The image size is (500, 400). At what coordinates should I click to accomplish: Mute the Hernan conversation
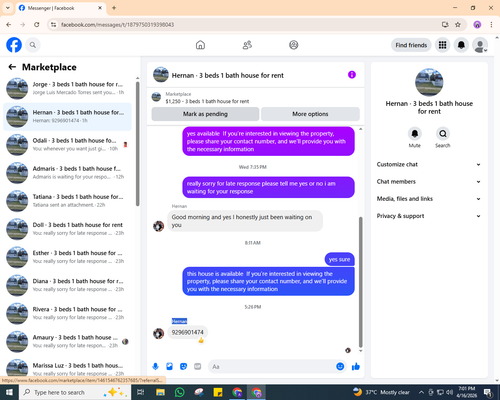point(415,134)
